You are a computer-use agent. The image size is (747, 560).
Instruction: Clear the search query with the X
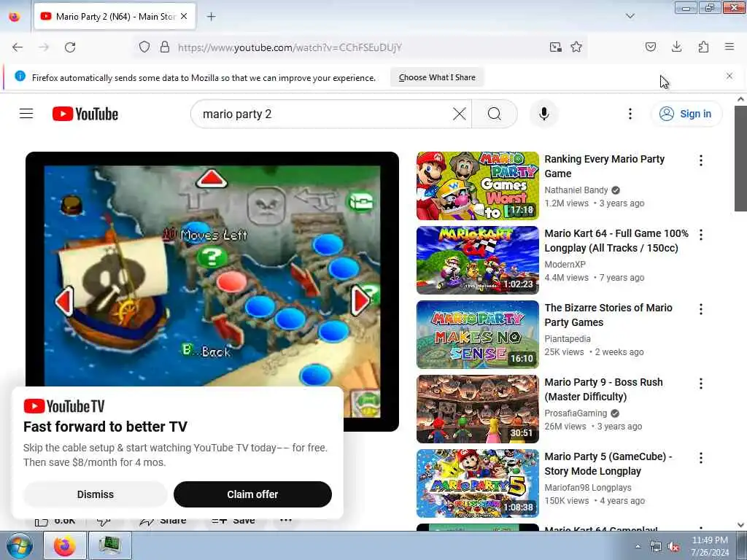pos(460,114)
